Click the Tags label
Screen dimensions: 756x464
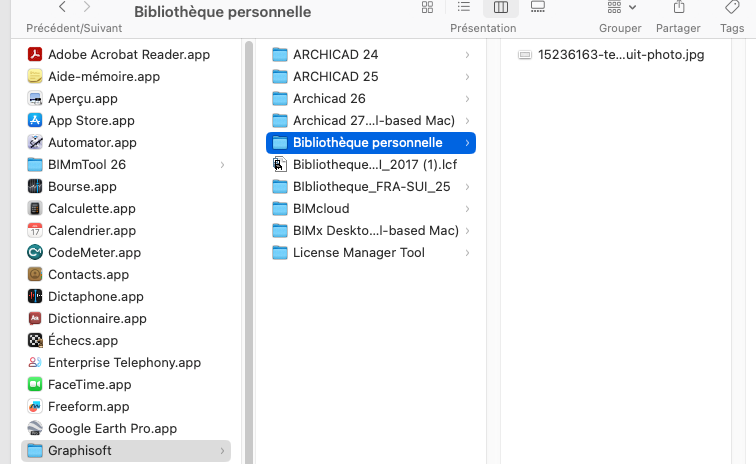click(x=732, y=28)
